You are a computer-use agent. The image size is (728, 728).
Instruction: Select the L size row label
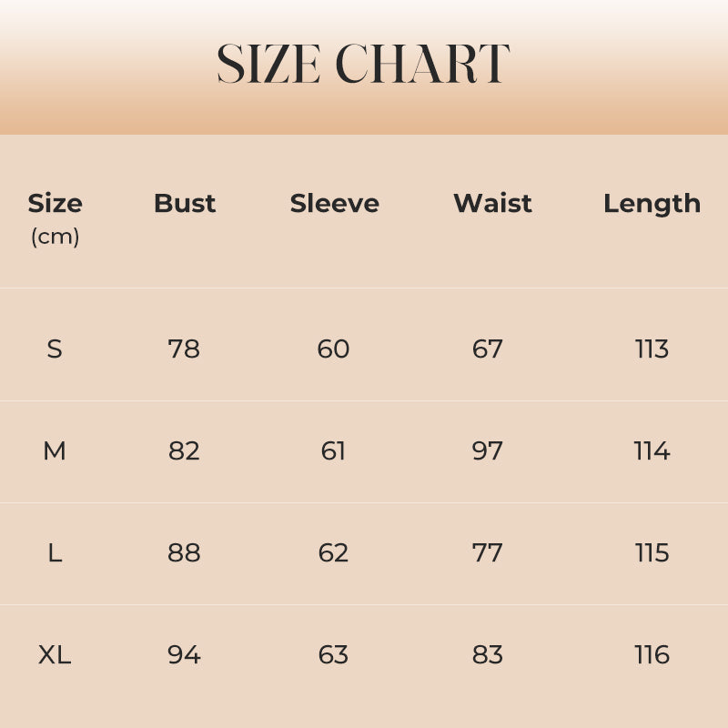click(55, 553)
